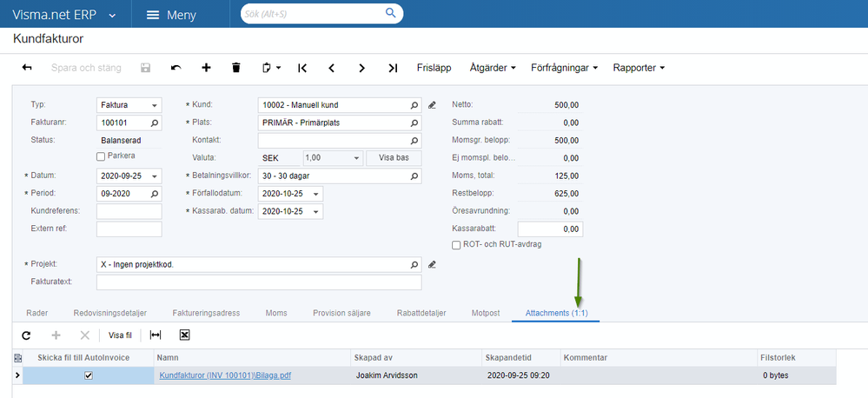Open the Kassarab. datum date dropdown
This screenshot has width=868, height=398.
[x=316, y=211]
